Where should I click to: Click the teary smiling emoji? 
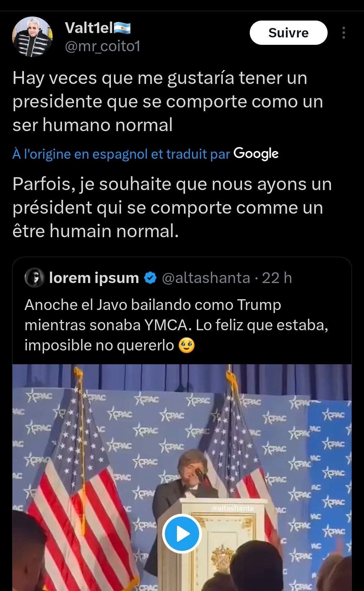coord(186,346)
